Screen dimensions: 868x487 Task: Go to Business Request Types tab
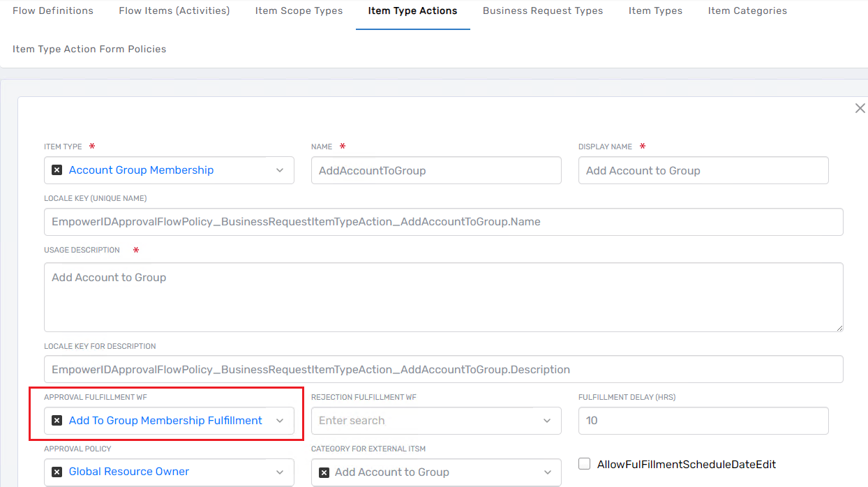pos(543,11)
